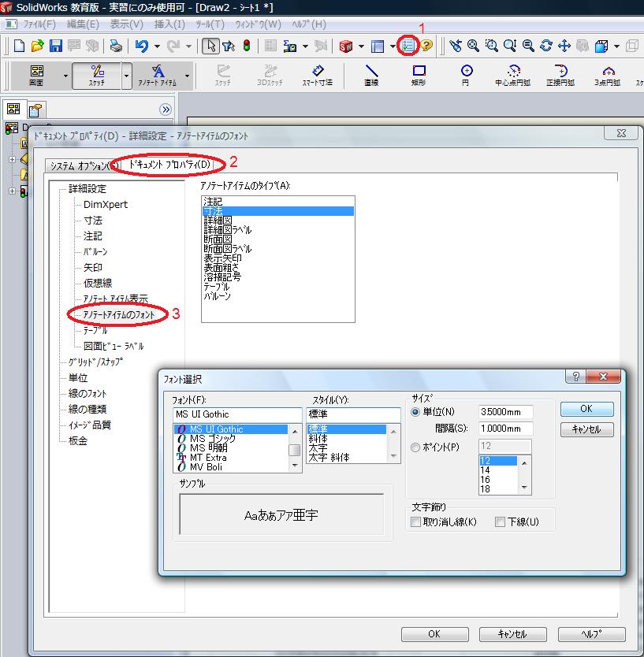Choose the 直線 line tool
Viewport: 644px width, 657px height.
tap(371, 76)
